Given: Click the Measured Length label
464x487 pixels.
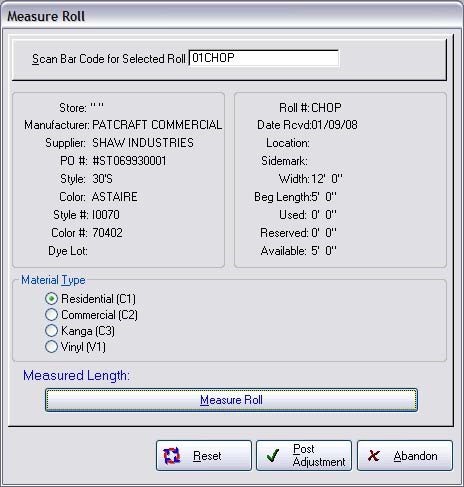Looking at the screenshot, I should (76, 376).
